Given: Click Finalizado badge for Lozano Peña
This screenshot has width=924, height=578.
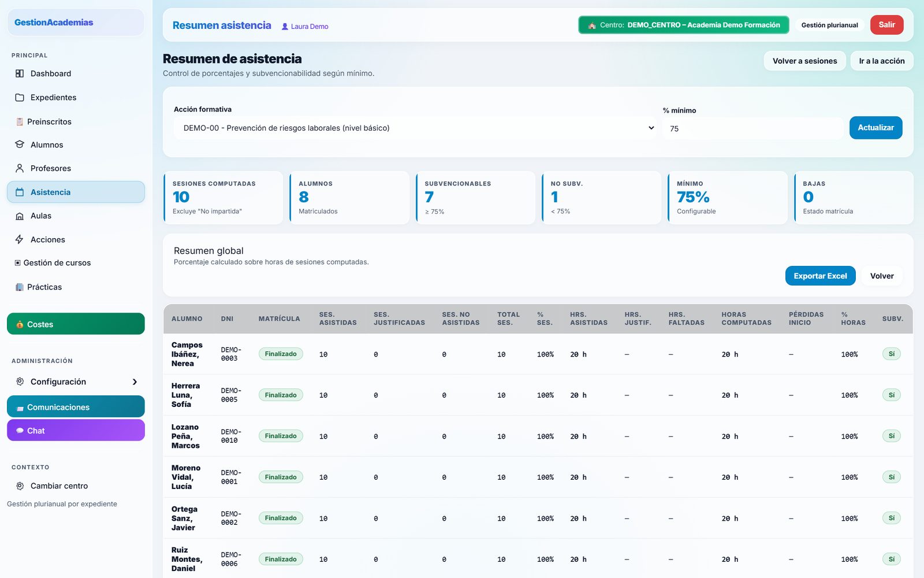Looking at the screenshot, I should click(281, 436).
